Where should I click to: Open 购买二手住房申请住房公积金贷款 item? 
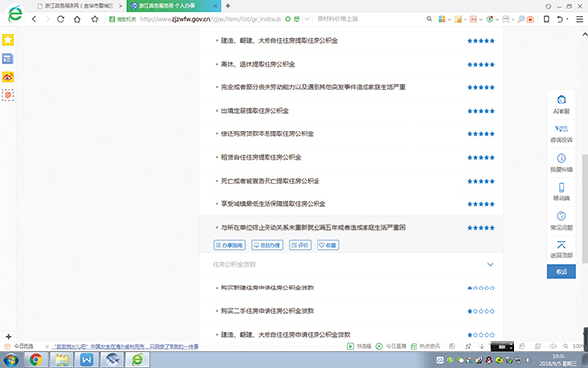click(x=268, y=311)
